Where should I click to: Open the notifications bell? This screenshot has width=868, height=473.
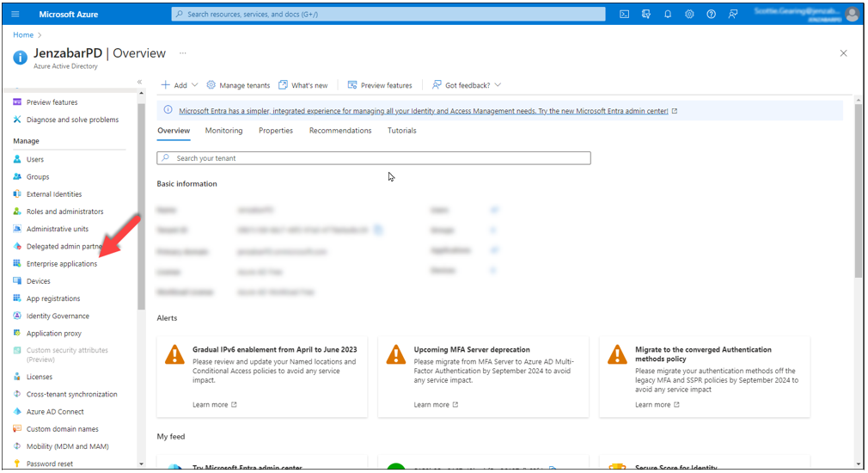(x=668, y=15)
